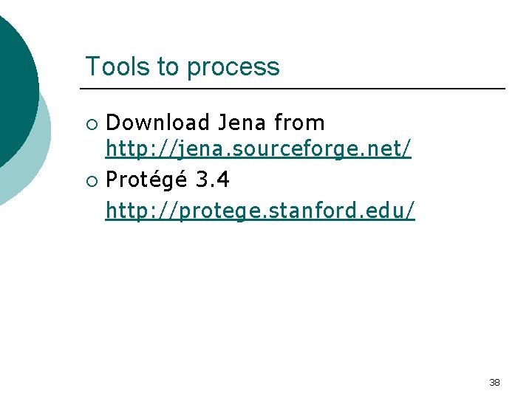Click the bullet before Download Jena

tap(91, 123)
